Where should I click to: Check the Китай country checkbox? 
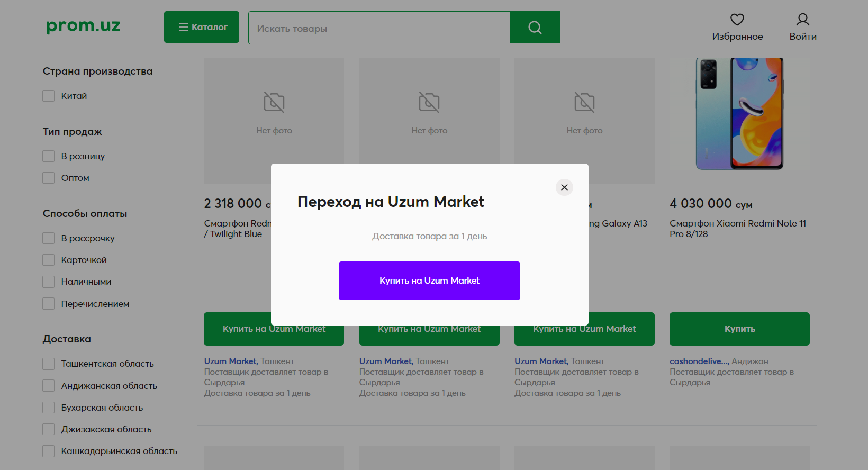point(49,96)
